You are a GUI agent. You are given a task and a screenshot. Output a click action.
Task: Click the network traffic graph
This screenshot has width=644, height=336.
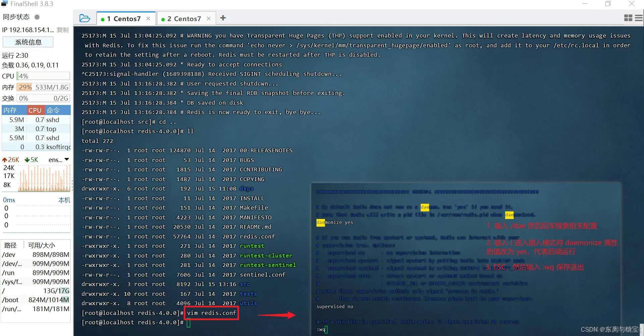pyautogui.click(x=44, y=178)
